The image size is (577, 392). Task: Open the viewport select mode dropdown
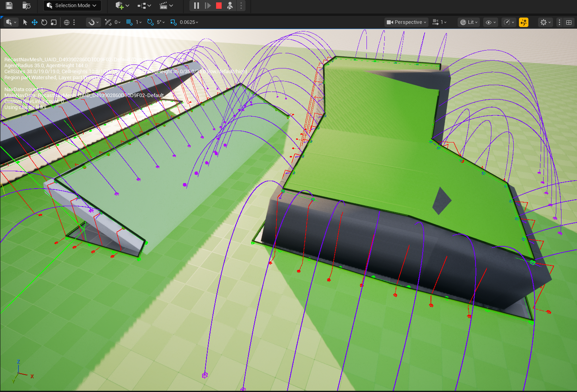click(x=11, y=22)
